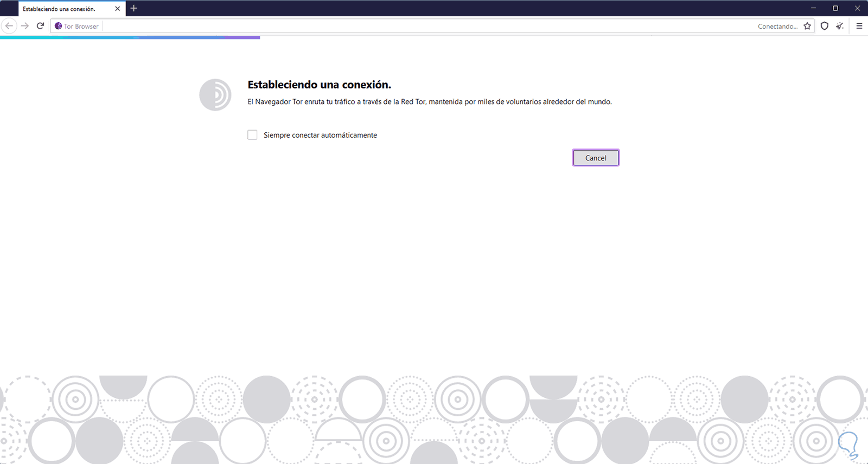
Task: Enable 'Siempre conectar automáticamente' checkbox
Action: [x=252, y=134]
